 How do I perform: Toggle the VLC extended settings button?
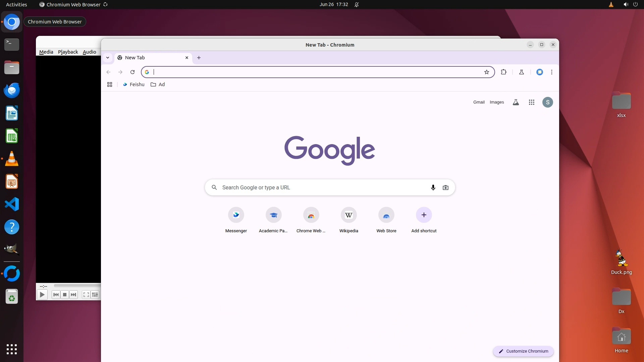tap(95, 295)
